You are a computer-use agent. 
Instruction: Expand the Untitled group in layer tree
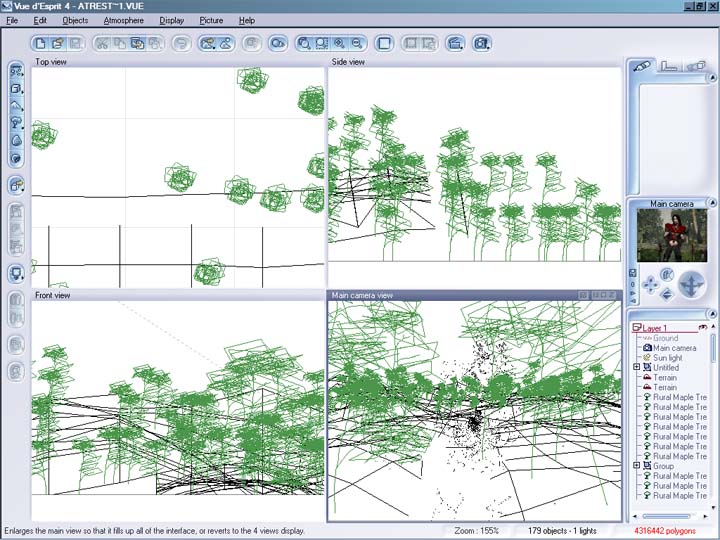[637, 368]
